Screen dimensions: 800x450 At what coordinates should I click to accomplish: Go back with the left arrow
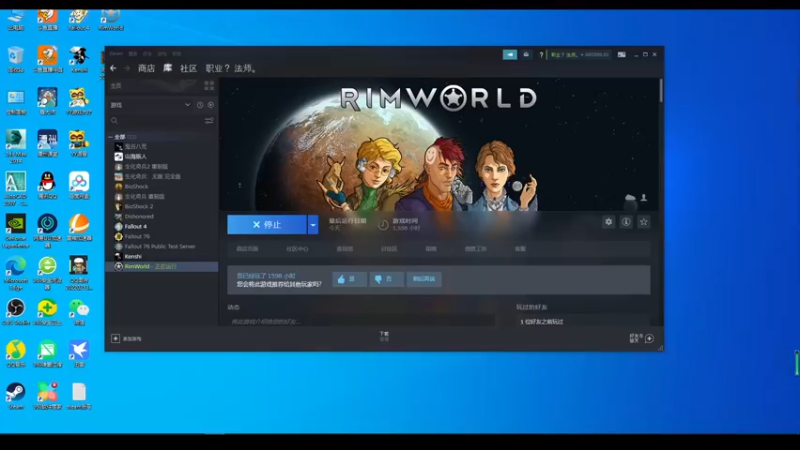click(x=113, y=68)
